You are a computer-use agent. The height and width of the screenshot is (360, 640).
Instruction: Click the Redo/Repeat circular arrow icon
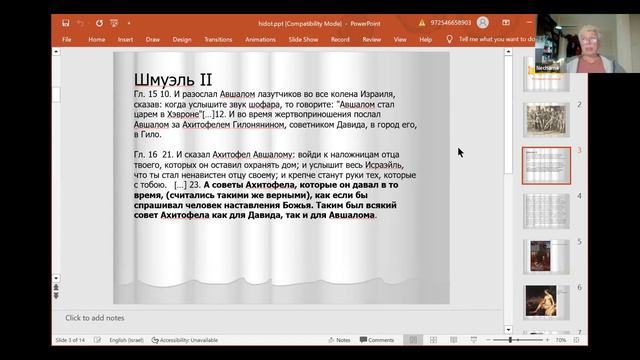coord(99,23)
